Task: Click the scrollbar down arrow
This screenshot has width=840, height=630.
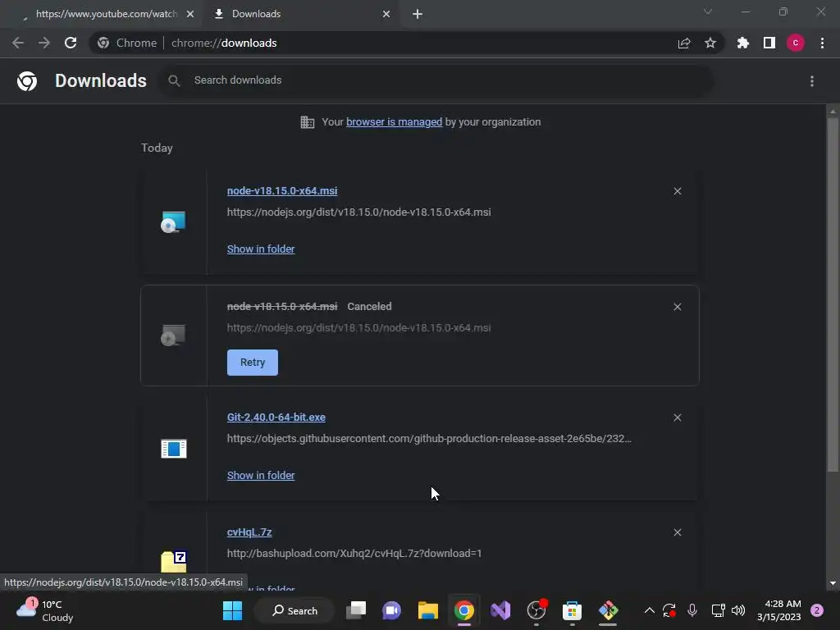Action: pos(833,583)
